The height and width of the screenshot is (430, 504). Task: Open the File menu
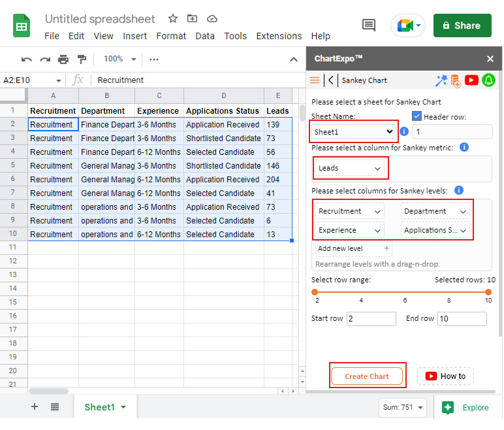[x=52, y=36]
